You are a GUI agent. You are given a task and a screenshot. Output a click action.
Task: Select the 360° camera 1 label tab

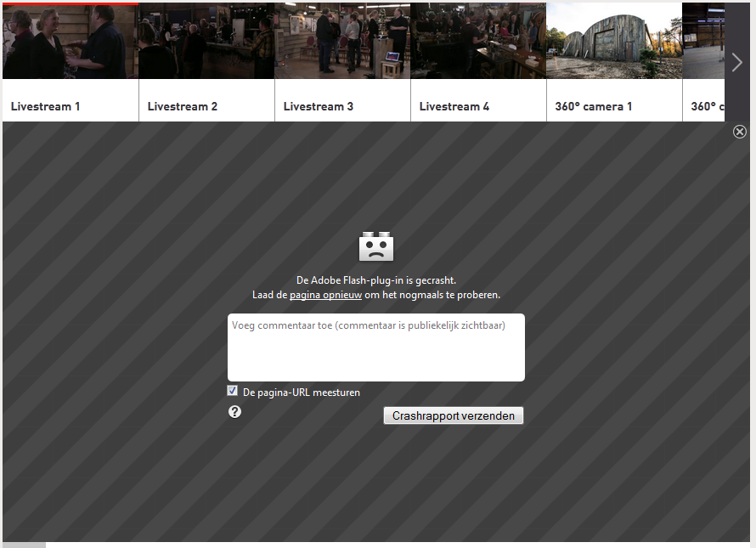tap(614, 100)
